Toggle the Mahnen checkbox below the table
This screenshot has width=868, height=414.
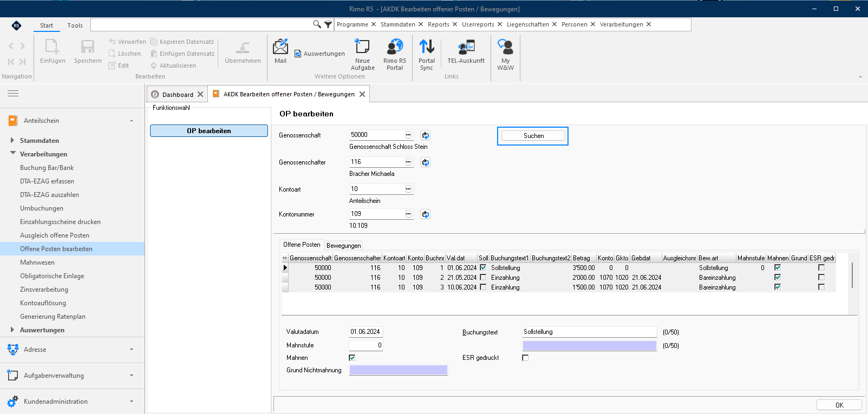click(352, 358)
